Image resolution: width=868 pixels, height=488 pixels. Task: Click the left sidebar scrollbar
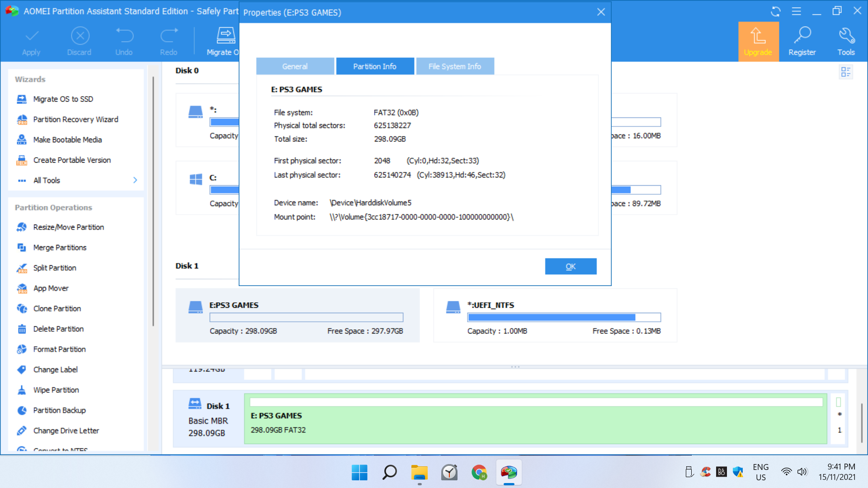pyautogui.click(x=153, y=201)
